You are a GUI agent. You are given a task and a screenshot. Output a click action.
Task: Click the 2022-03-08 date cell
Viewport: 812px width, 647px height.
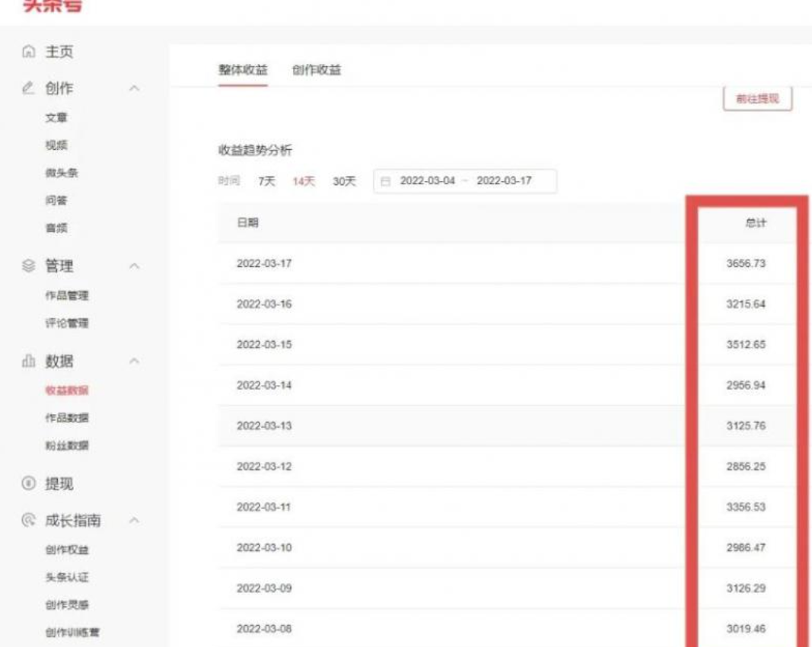[264, 629]
